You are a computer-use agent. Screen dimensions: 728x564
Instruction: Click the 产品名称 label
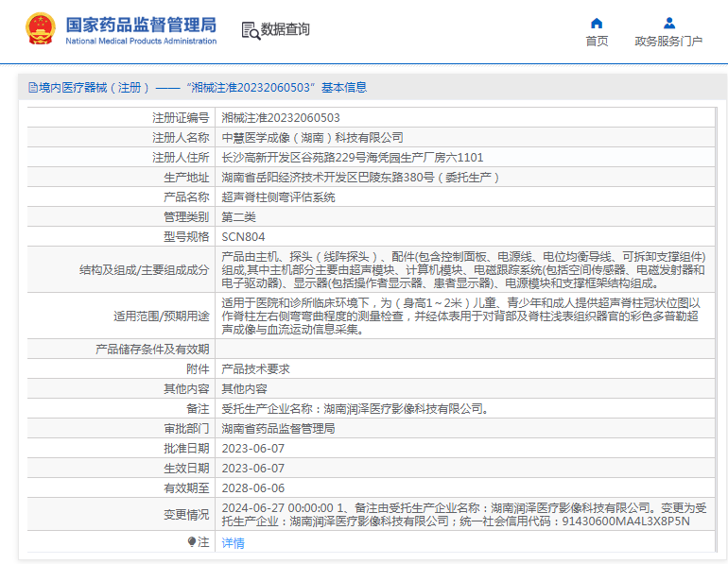click(x=186, y=197)
